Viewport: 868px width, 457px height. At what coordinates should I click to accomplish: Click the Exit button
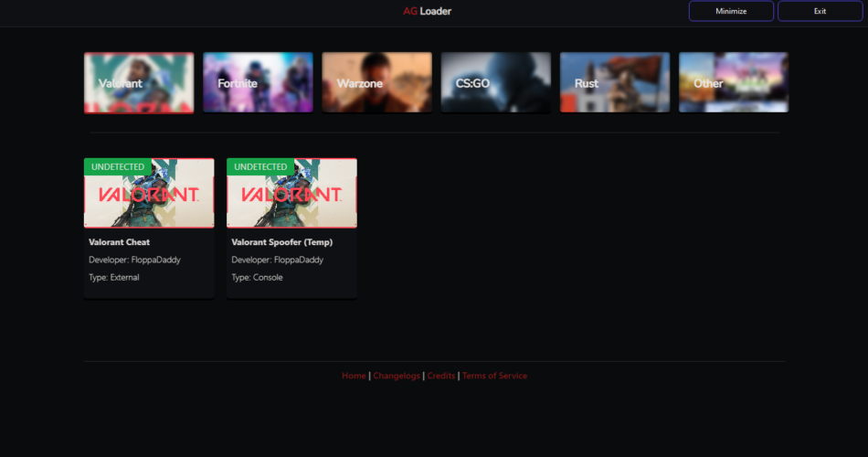pyautogui.click(x=820, y=11)
